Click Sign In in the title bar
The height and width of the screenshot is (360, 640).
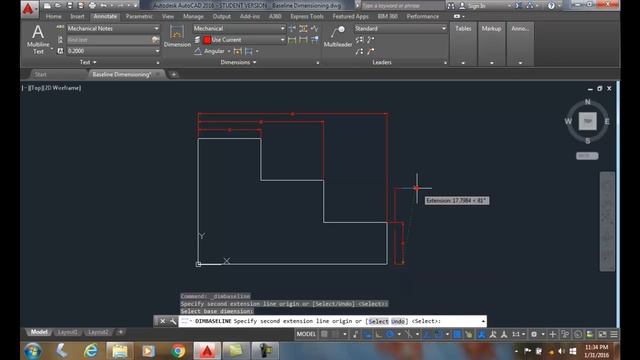476,6
